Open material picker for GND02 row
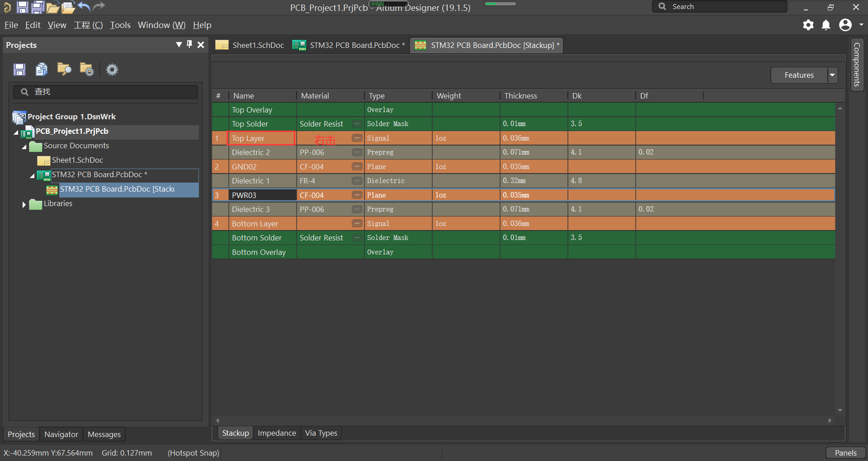 pyautogui.click(x=357, y=166)
